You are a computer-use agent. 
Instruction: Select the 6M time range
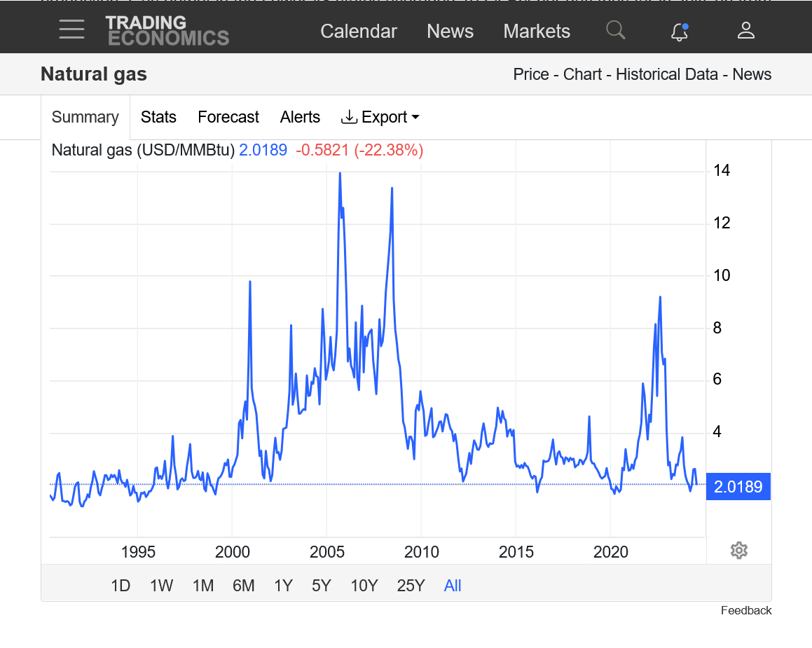click(x=243, y=586)
